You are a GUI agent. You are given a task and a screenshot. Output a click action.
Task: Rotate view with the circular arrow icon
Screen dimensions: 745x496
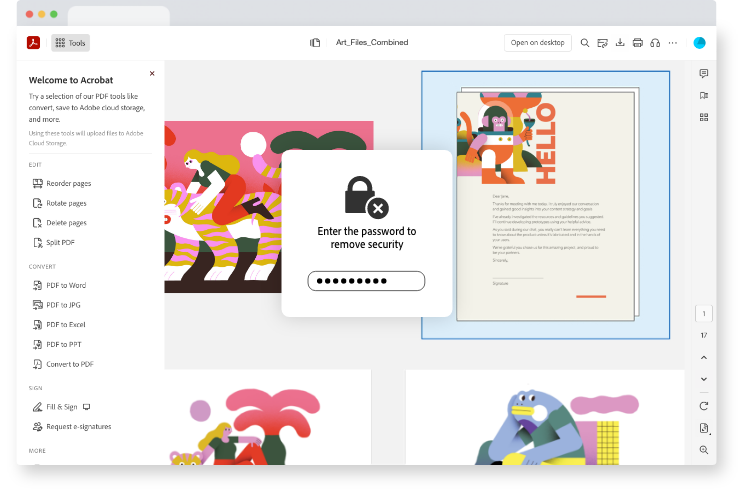(704, 406)
